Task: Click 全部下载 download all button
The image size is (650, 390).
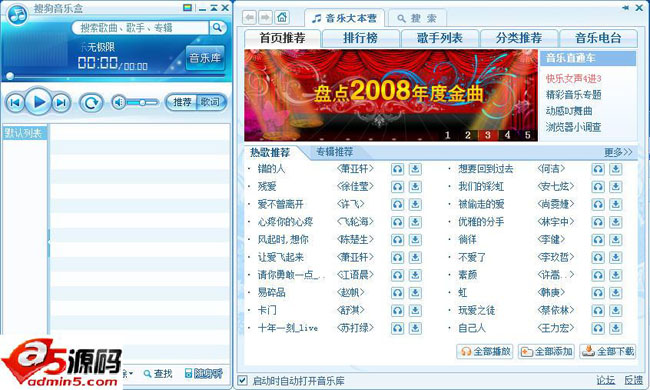Action: coord(608,351)
